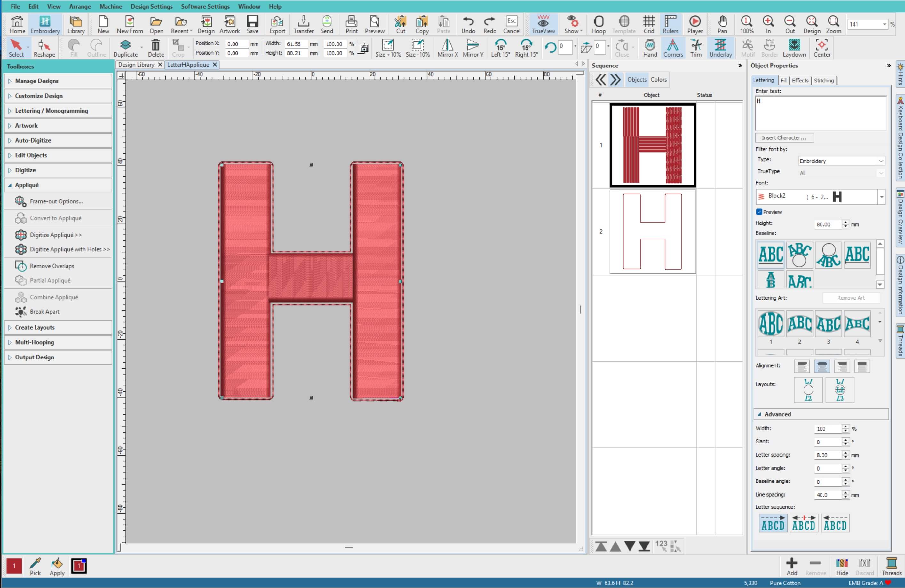905x588 pixels.
Task: Expand Manage Designs toolbox
Action: [58, 81]
